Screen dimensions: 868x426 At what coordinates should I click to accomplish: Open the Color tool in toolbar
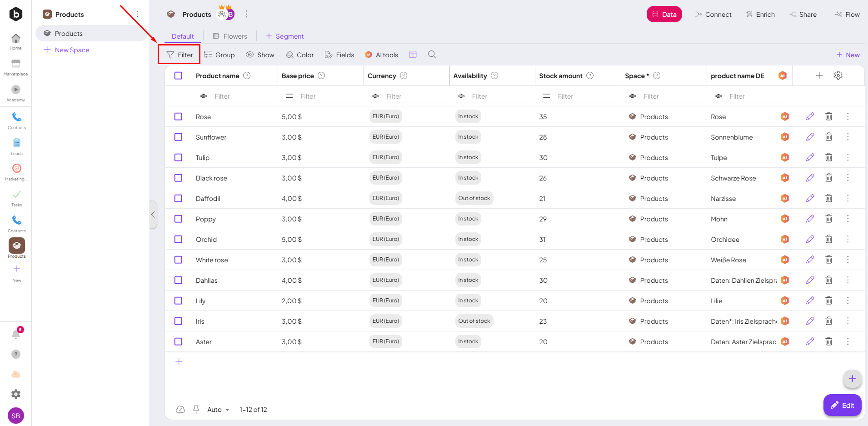point(299,55)
